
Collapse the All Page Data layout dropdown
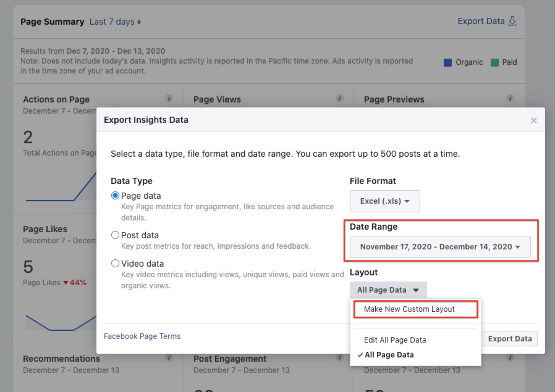(x=388, y=290)
